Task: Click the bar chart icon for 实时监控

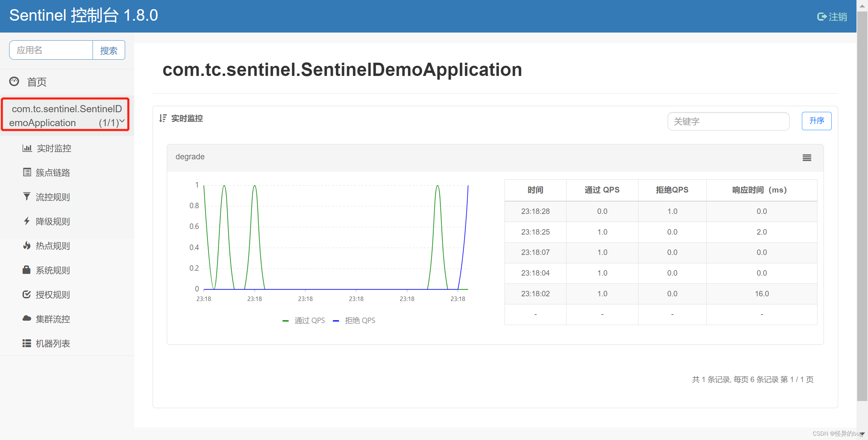Action: pyautogui.click(x=27, y=148)
